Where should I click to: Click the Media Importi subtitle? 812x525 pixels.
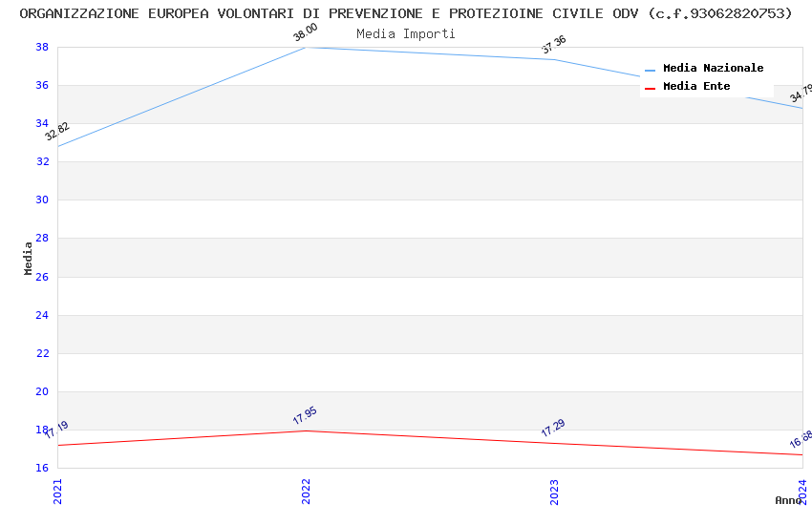point(406,34)
